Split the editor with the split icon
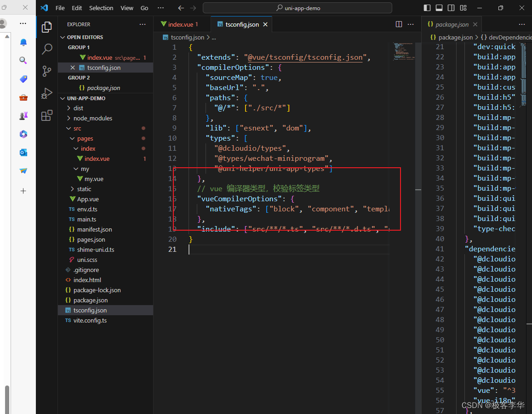 [398, 24]
